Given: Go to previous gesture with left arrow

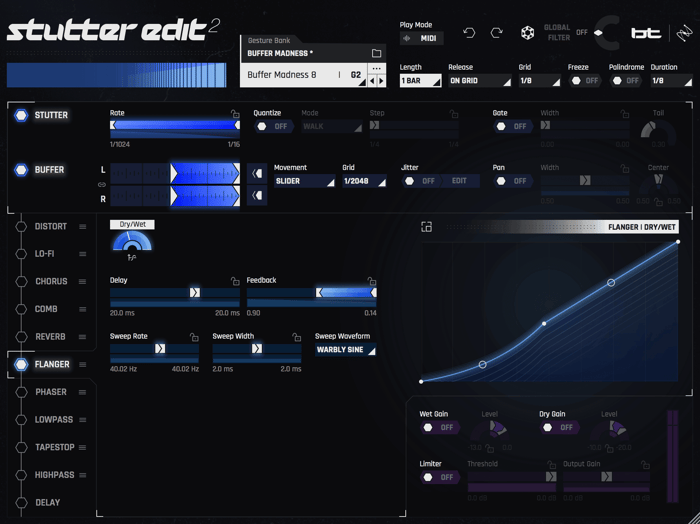Looking at the screenshot, I should pyautogui.click(x=372, y=81).
